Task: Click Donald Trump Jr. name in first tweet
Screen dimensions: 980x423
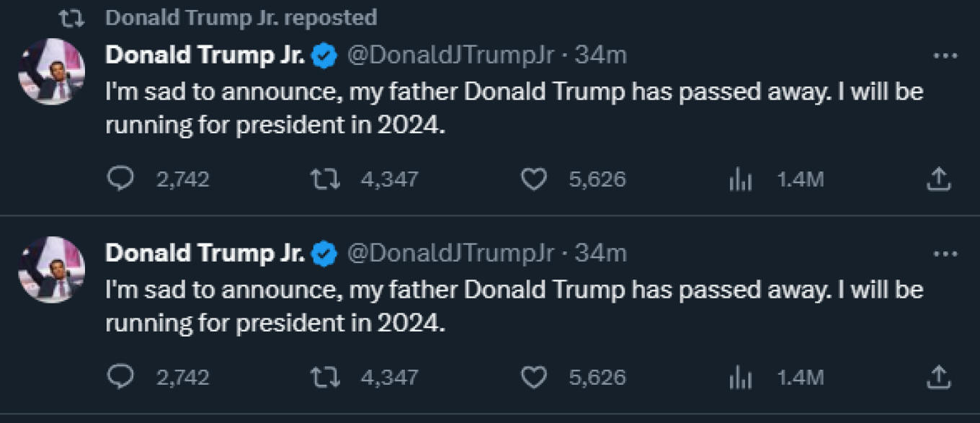Action: pos(205,55)
